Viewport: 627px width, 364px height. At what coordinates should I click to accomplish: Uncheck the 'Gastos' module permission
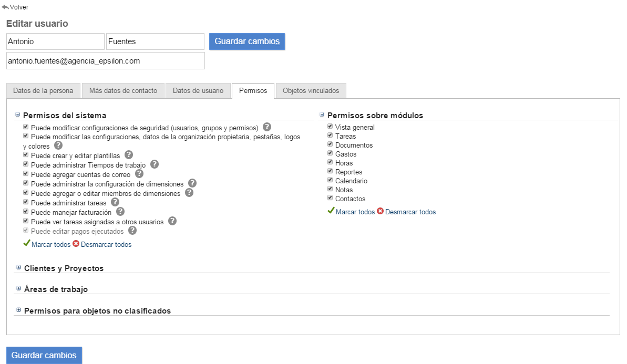coord(330,154)
